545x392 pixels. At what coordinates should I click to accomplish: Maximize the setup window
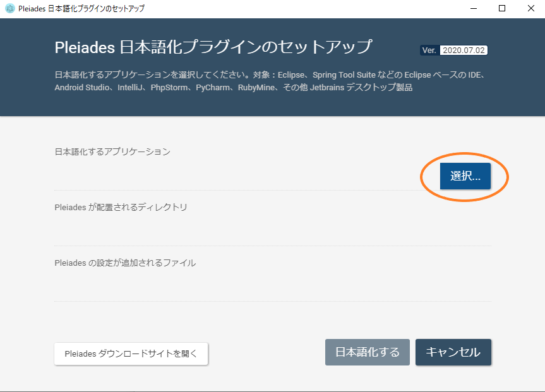pyautogui.click(x=500, y=8)
